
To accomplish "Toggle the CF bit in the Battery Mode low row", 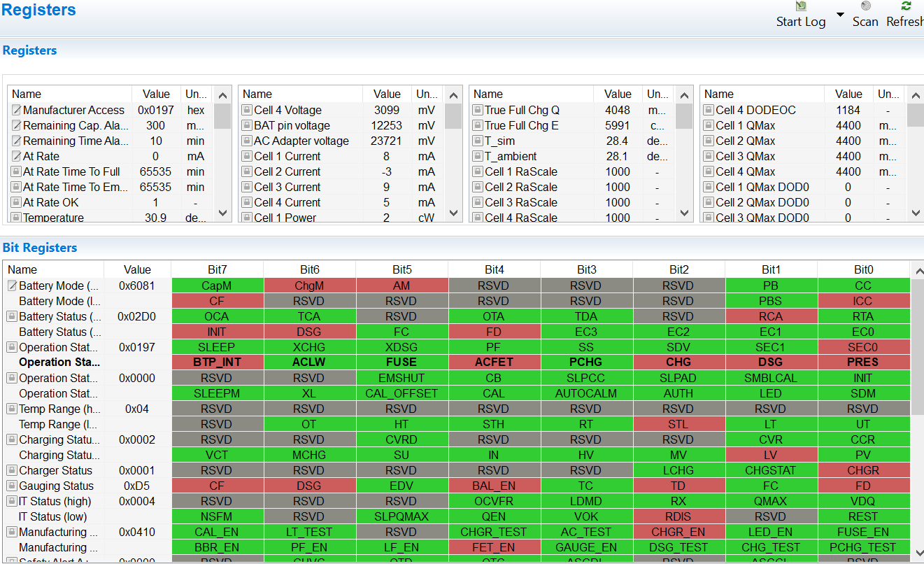I will click(x=218, y=301).
